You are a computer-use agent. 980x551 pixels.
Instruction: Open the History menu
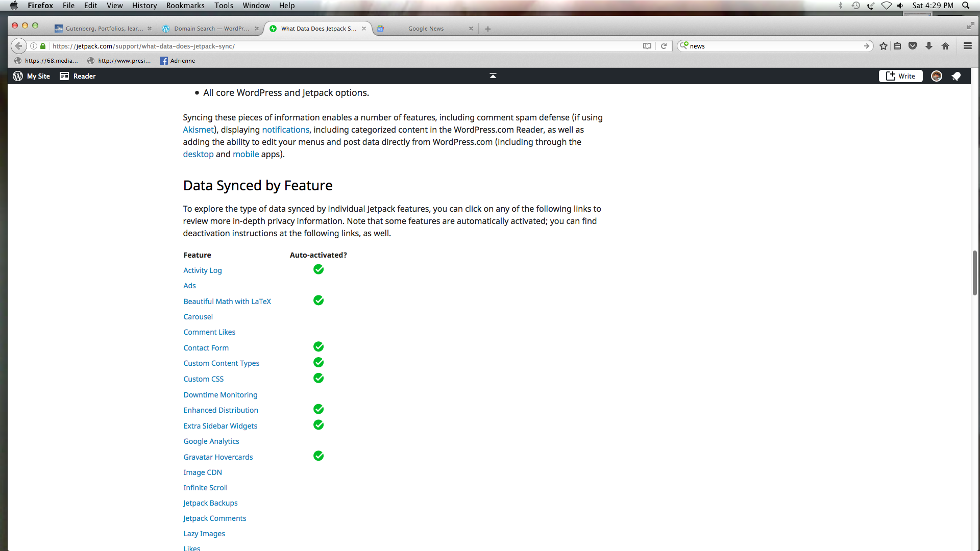click(144, 6)
